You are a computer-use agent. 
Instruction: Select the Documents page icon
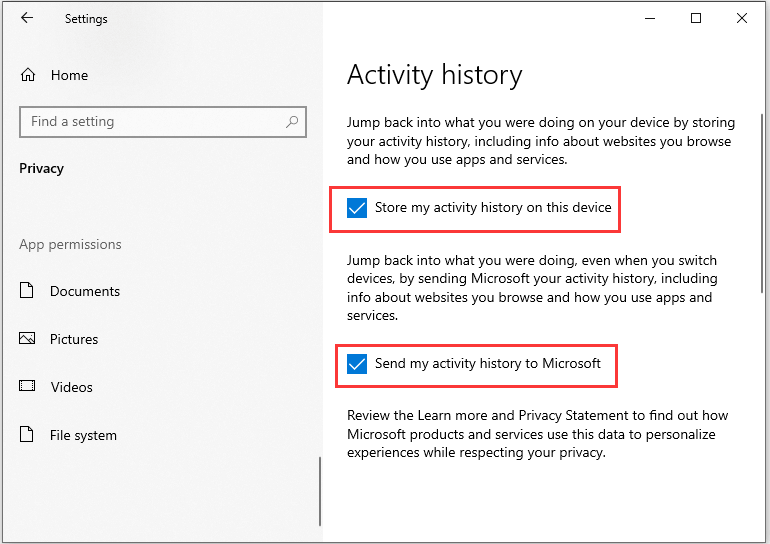click(x=27, y=290)
